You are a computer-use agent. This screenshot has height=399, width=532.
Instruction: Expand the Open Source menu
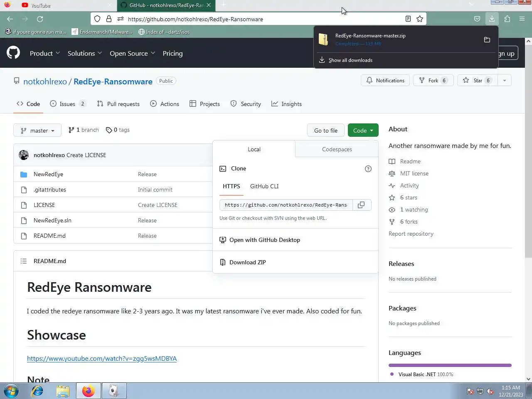(x=132, y=53)
